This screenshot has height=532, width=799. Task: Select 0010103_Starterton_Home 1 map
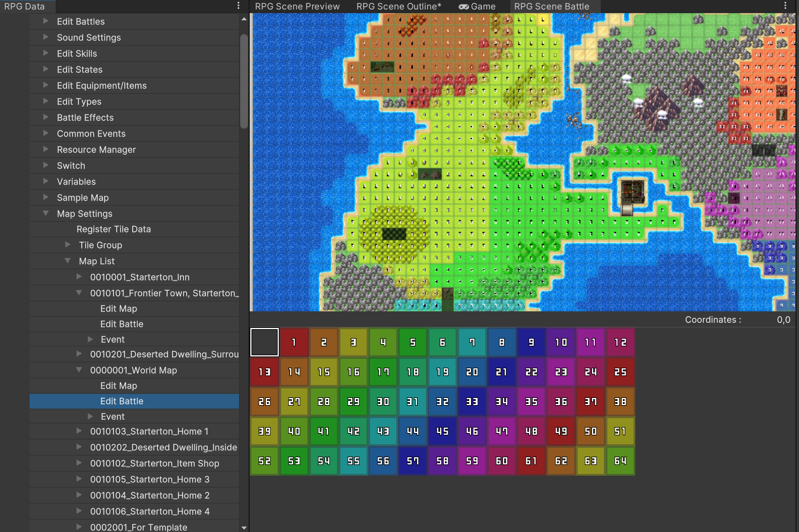[134, 431]
